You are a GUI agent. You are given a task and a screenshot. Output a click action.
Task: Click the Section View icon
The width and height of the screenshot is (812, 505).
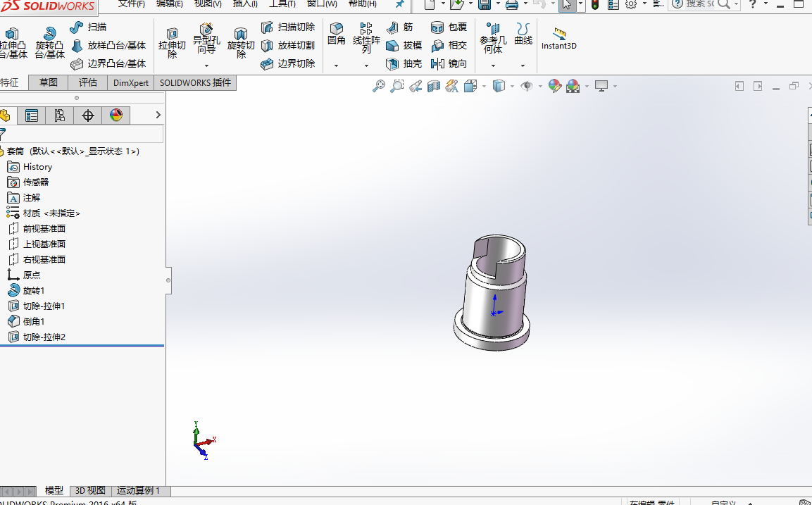coord(434,86)
